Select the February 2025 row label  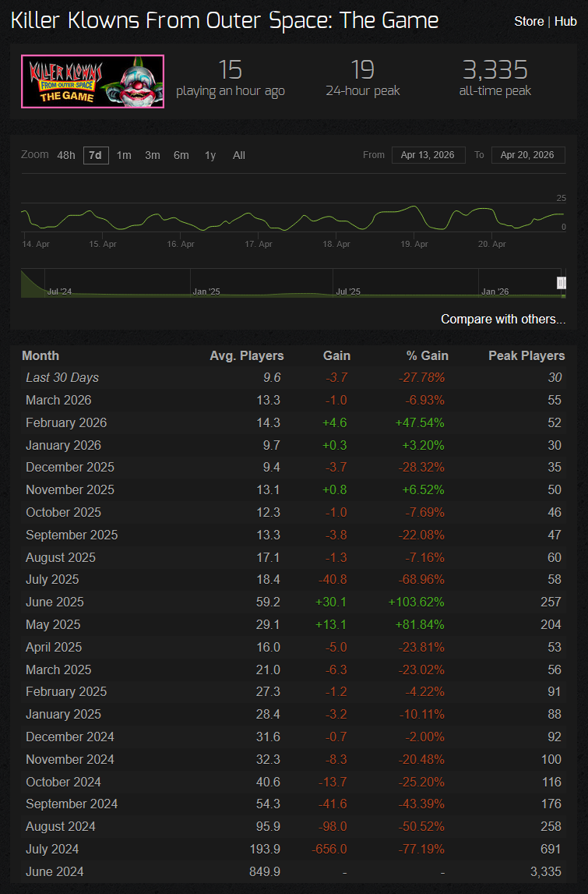(66, 691)
